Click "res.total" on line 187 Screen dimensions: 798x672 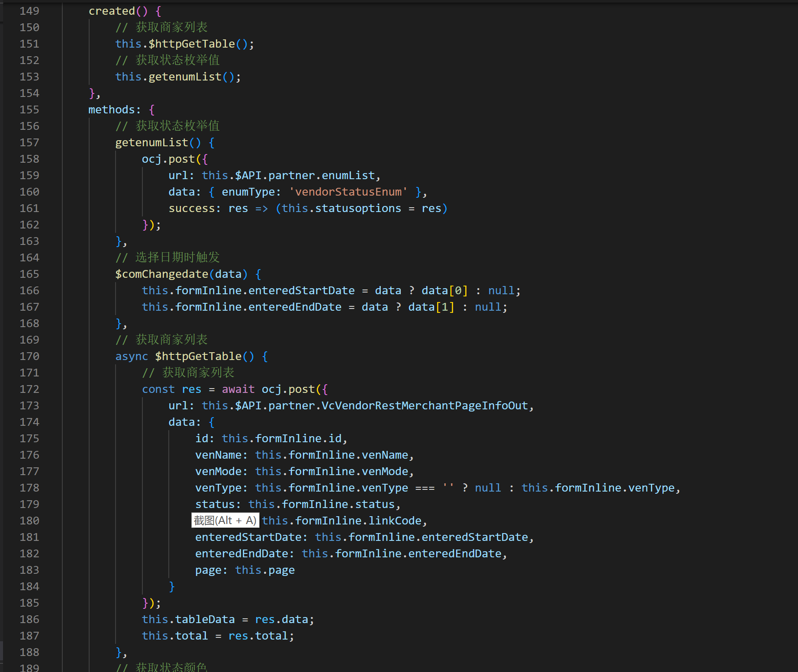click(x=258, y=636)
